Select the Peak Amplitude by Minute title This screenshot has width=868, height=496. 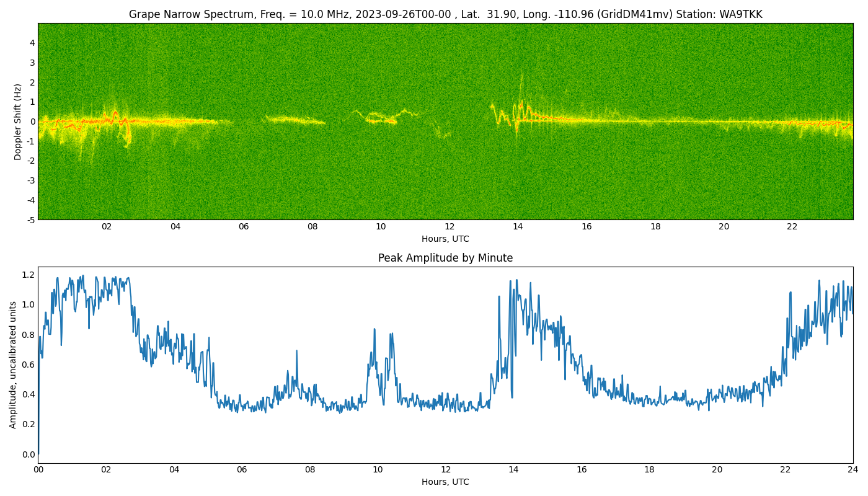(x=445, y=258)
